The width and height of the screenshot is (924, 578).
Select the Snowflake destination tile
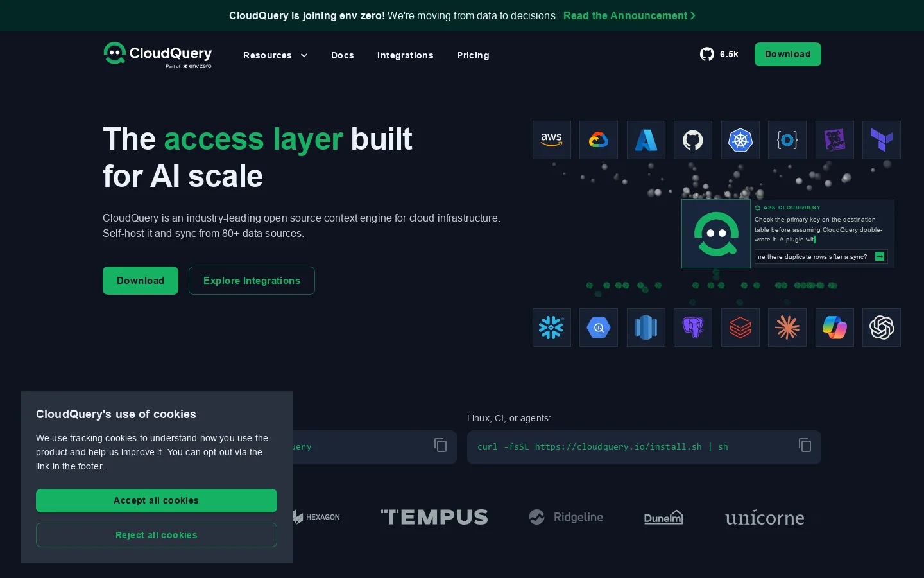(552, 328)
